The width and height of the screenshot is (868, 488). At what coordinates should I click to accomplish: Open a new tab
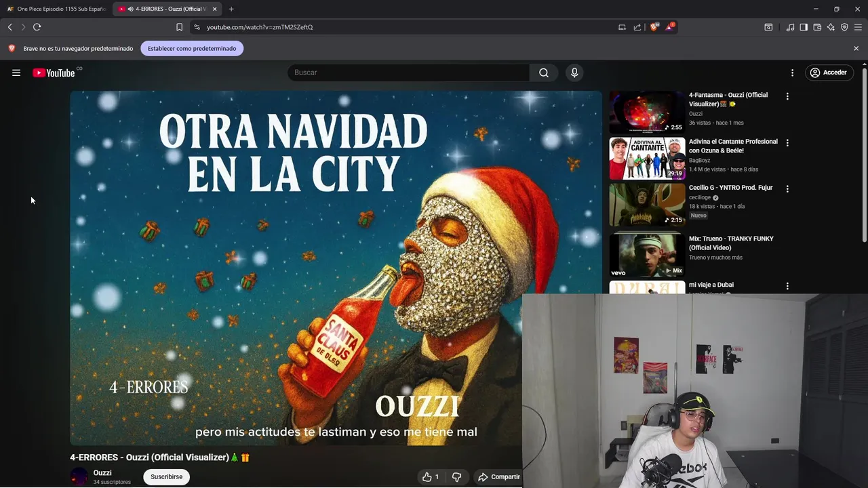pyautogui.click(x=231, y=9)
